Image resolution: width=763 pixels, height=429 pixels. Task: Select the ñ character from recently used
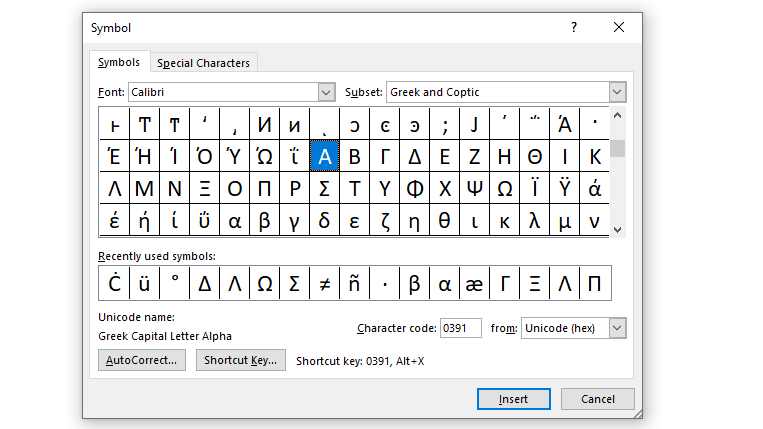pos(354,284)
